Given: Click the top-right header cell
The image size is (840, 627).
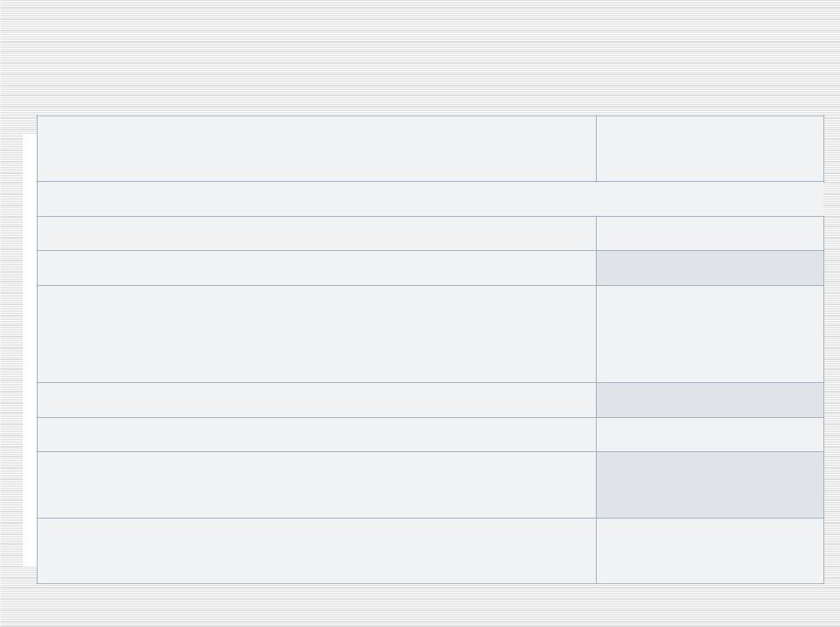Looking at the screenshot, I should [710, 149].
